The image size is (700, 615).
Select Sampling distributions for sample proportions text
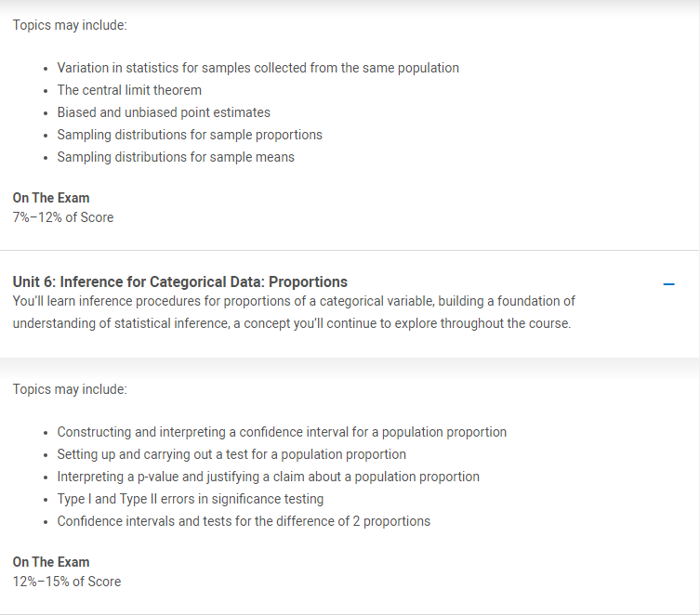[x=190, y=135]
